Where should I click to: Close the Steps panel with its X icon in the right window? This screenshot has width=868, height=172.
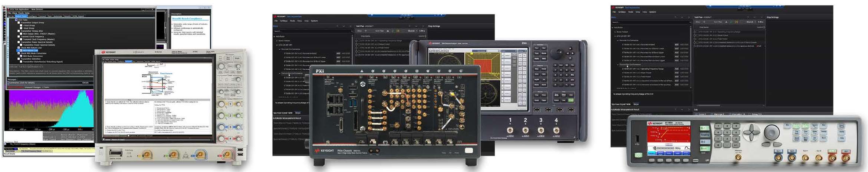coord(689,17)
